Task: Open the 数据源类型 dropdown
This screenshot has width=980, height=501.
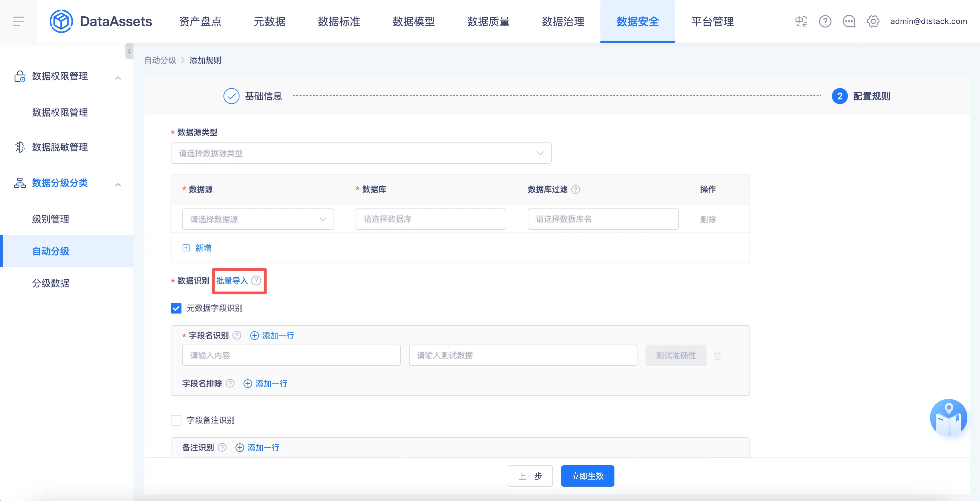Action: click(361, 153)
